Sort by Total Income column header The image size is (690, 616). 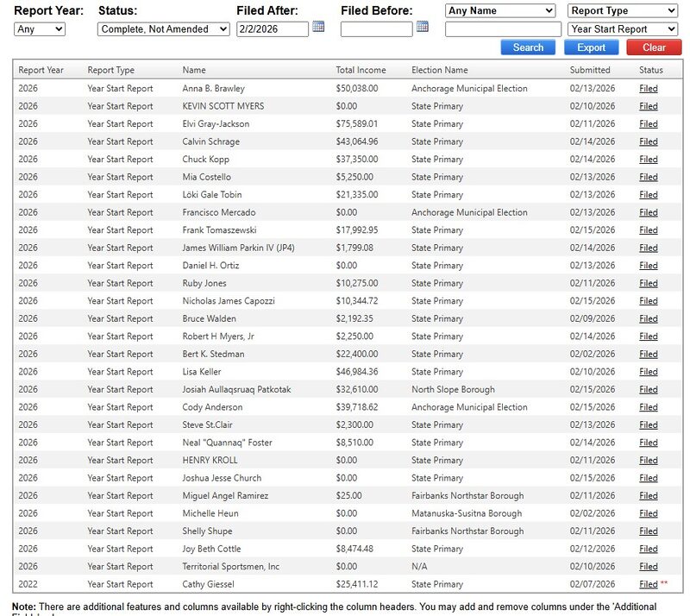click(x=361, y=70)
